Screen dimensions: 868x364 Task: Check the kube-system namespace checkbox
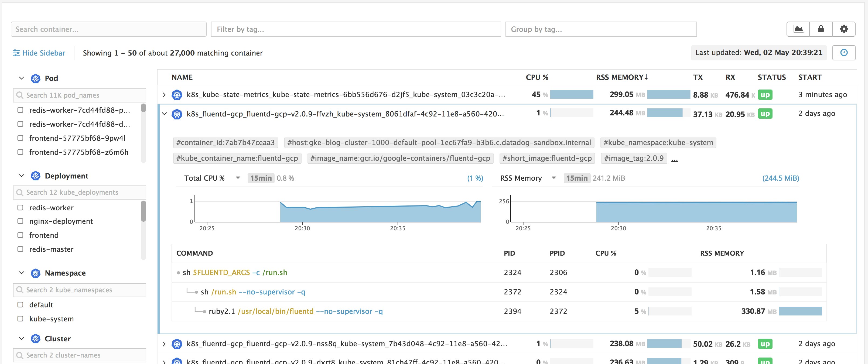[20, 318]
